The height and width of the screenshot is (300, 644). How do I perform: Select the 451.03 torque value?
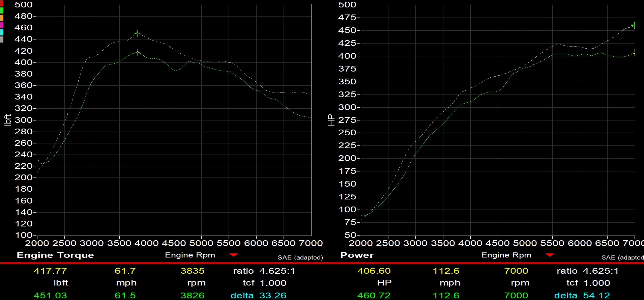(x=50, y=296)
